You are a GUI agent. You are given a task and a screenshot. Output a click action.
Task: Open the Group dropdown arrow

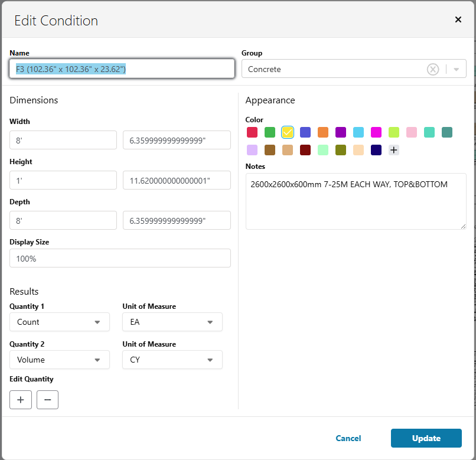coord(456,69)
